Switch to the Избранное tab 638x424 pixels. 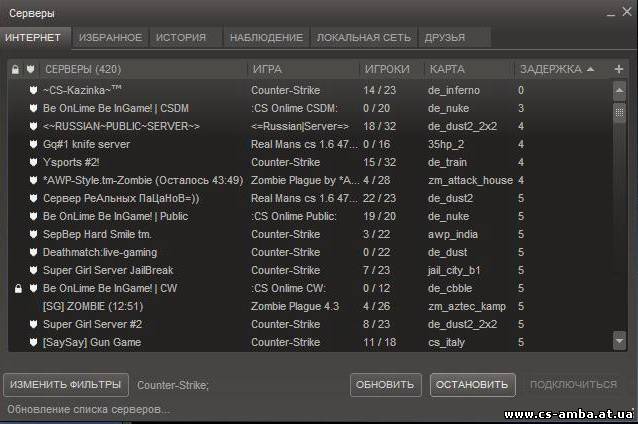(110, 38)
